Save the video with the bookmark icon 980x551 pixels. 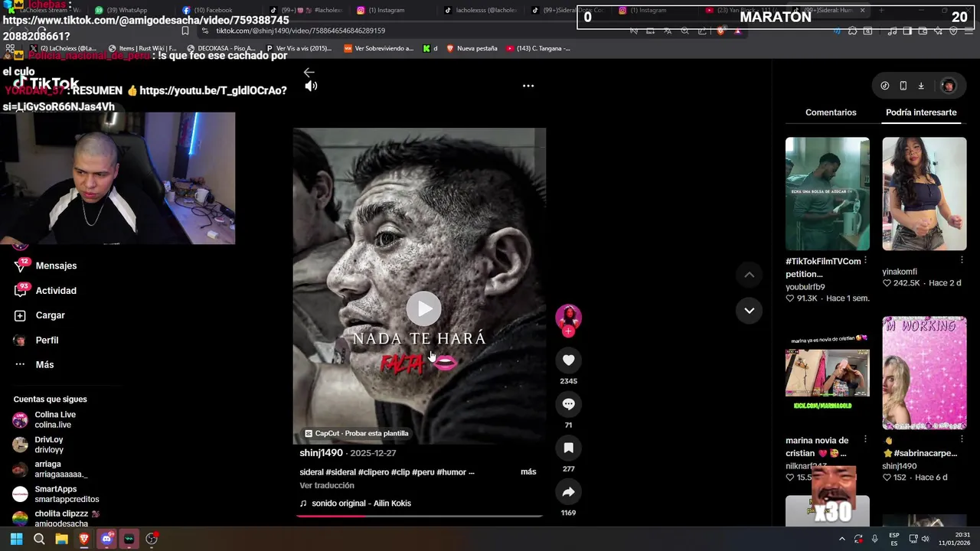pos(568,448)
